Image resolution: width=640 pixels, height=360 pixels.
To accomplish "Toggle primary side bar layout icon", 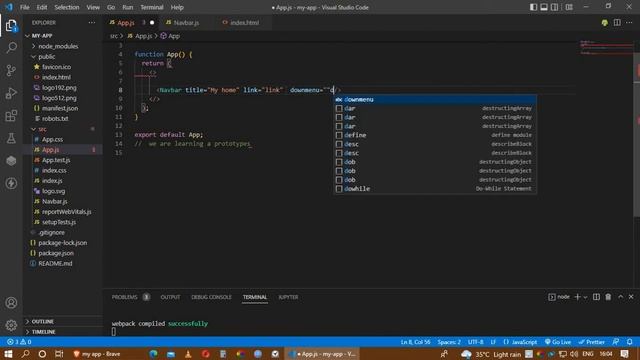I will point(533,7).
